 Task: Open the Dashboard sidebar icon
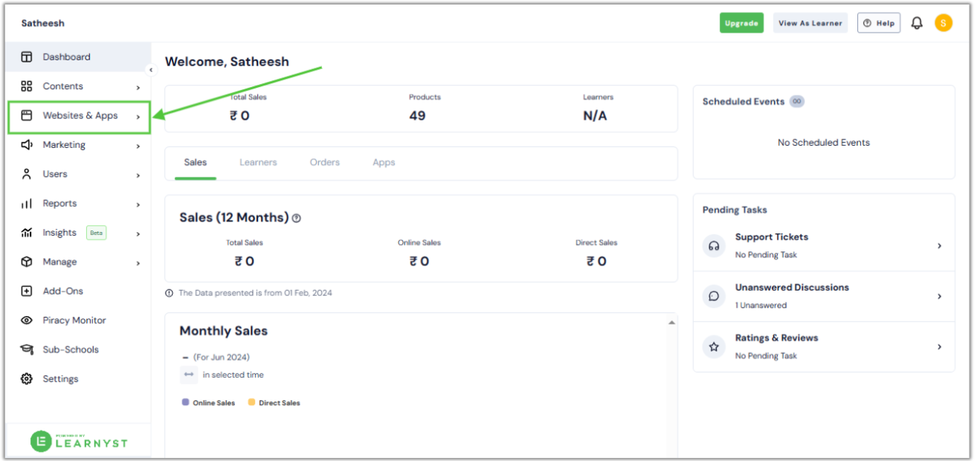(x=27, y=57)
